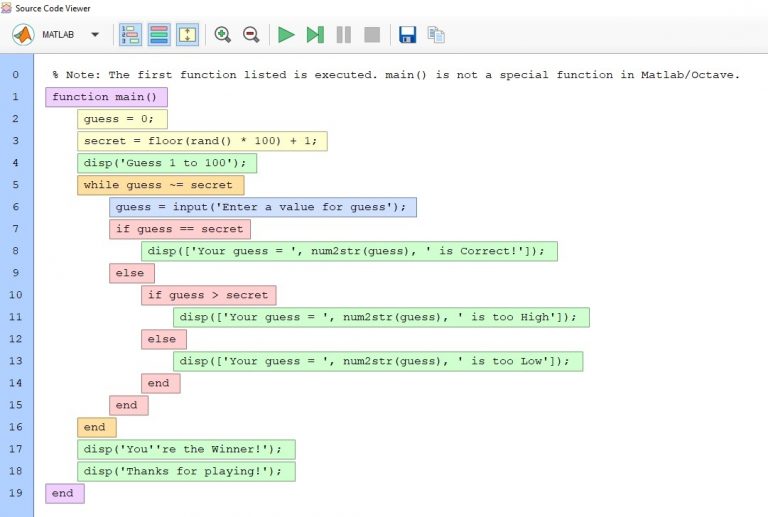Viewport: 768px width, 517px height.
Task: Save the source code with floppy icon
Action: tap(407, 35)
